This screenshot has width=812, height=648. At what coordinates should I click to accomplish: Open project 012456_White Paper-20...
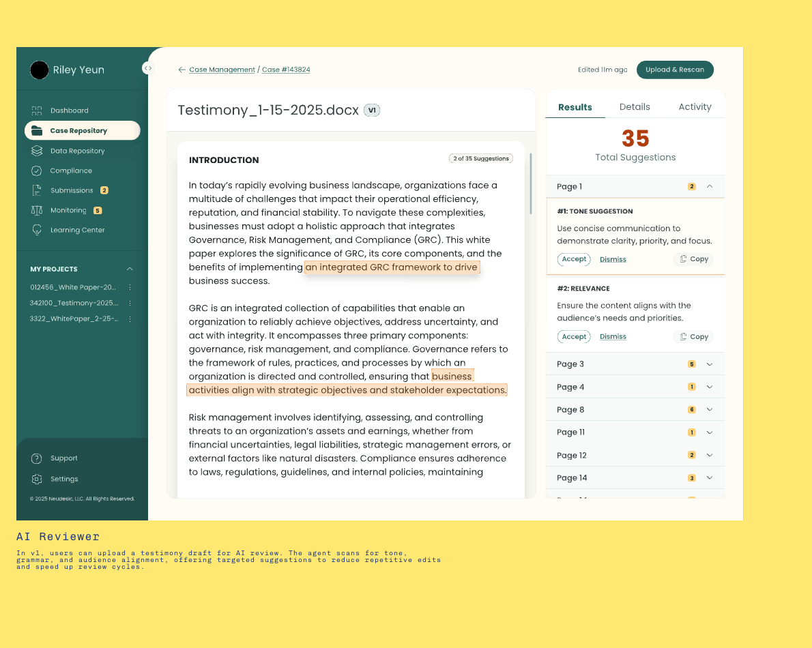73,287
